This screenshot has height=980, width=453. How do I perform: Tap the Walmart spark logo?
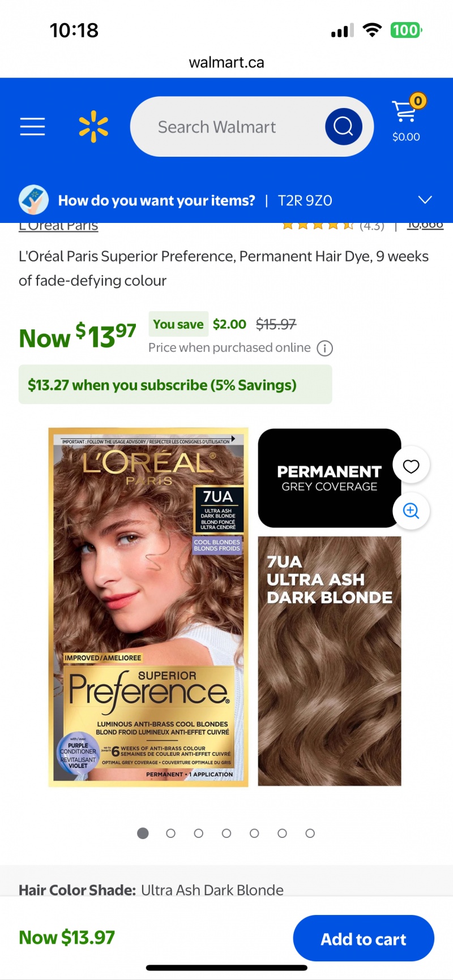pos(93,127)
